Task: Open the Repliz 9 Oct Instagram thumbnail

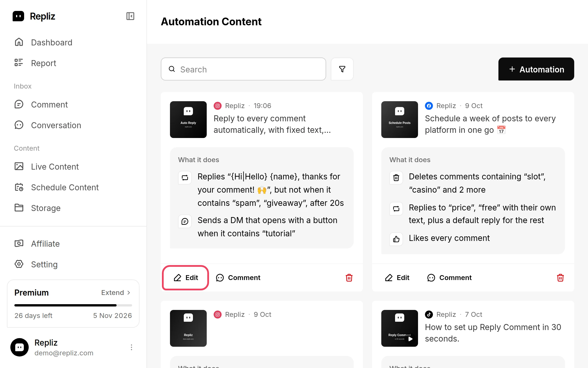Action: pos(188,328)
